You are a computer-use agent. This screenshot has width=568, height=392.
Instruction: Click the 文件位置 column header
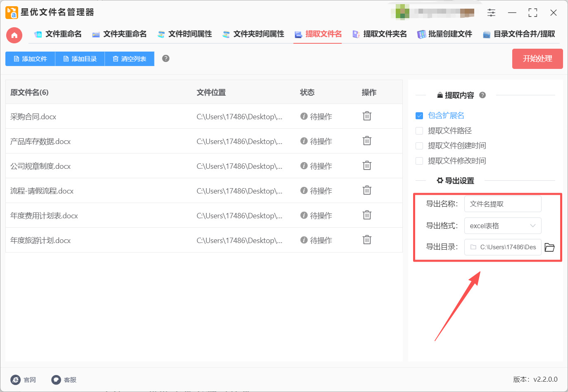coord(211,92)
